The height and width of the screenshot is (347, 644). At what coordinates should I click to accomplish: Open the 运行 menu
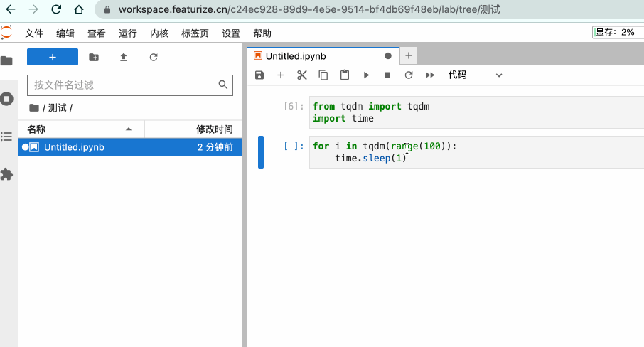pyautogui.click(x=128, y=33)
